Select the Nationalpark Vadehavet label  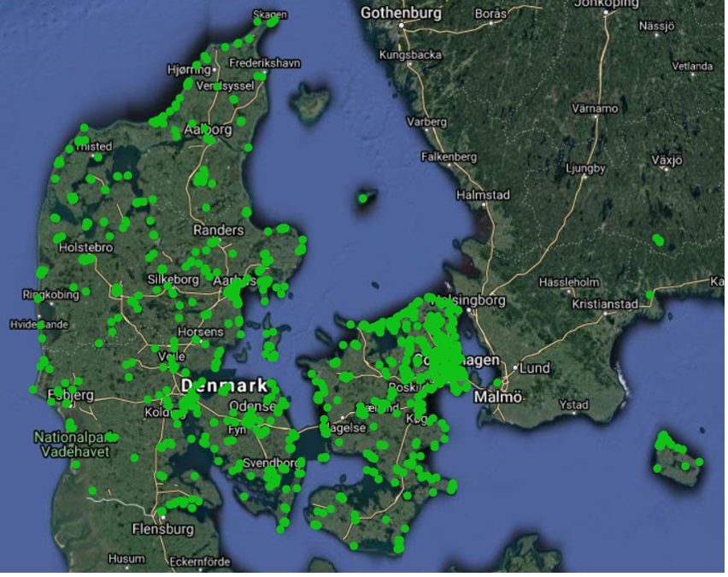(72, 445)
